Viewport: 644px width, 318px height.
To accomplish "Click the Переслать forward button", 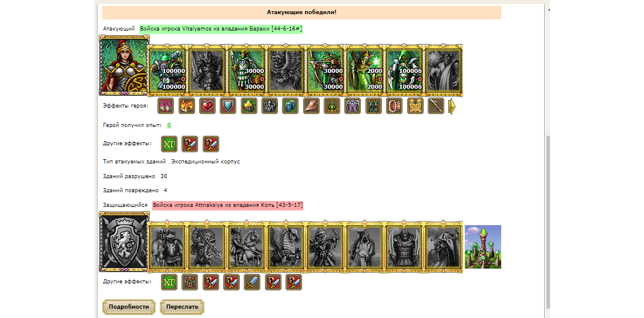I will 182,307.
